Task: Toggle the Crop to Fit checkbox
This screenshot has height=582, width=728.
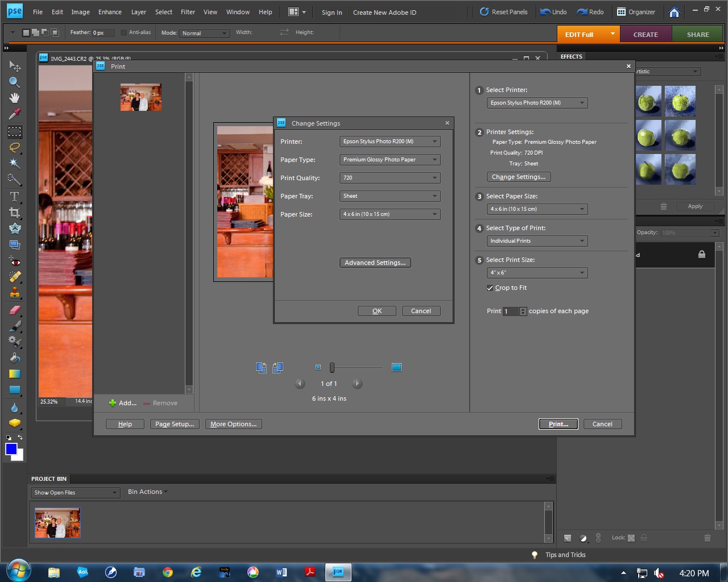Action: 490,288
